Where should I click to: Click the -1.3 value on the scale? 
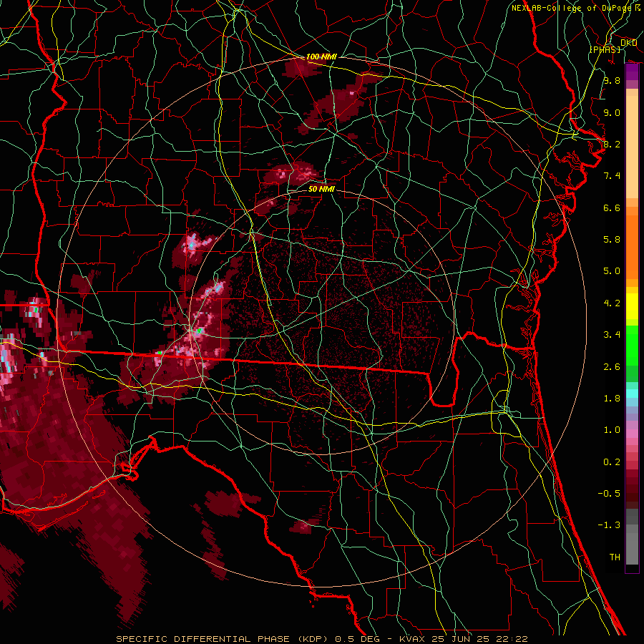point(609,525)
